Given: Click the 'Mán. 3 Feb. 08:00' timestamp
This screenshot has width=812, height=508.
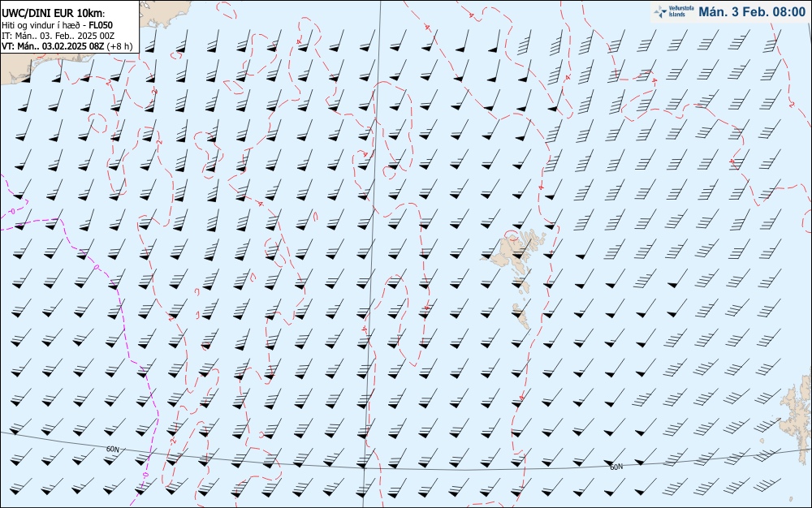Looking at the screenshot, I should (x=752, y=12).
